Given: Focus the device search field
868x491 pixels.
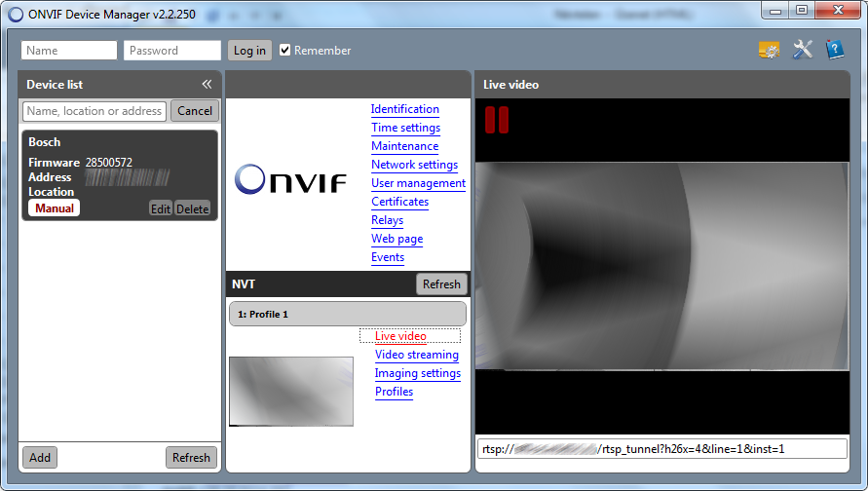Looking at the screenshot, I should point(94,111).
